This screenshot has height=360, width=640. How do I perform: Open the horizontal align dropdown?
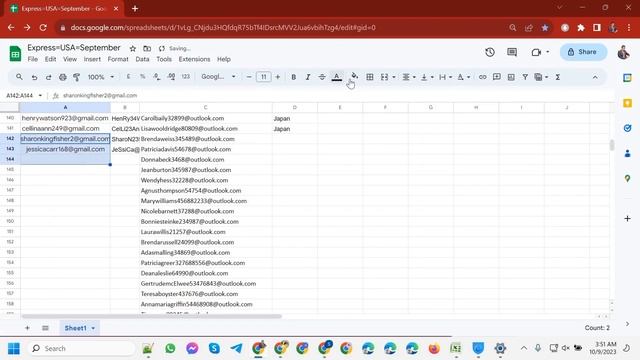point(409,77)
